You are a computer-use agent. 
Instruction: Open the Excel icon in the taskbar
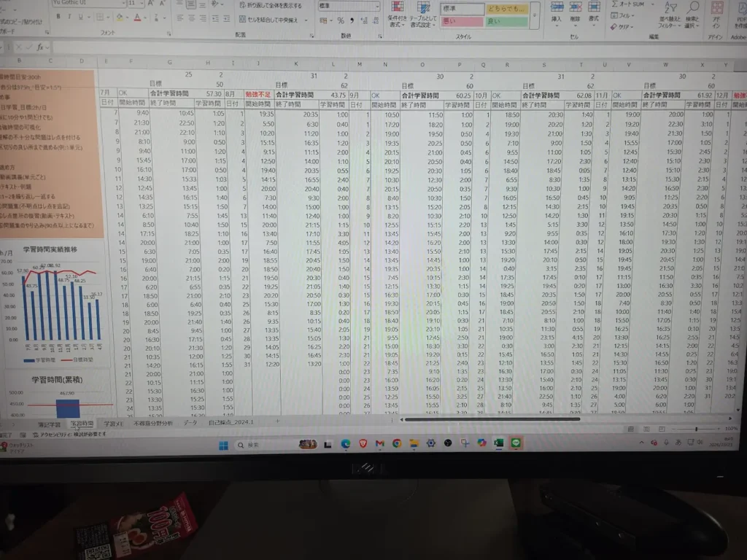point(499,443)
